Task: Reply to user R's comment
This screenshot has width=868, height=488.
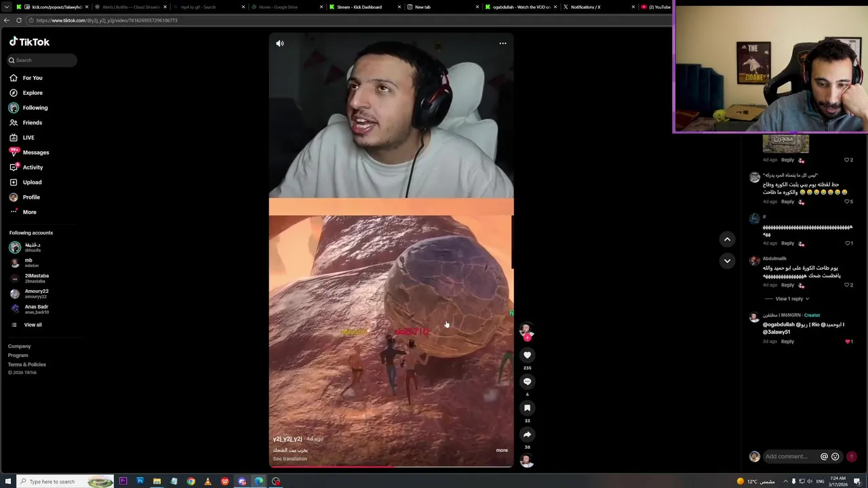Action: pos(787,243)
